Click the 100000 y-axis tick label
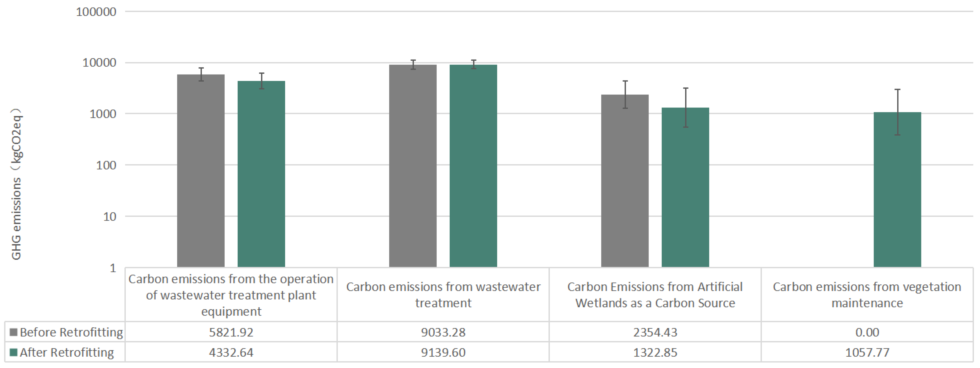Image resolution: width=980 pixels, height=368 pixels. point(96,12)
